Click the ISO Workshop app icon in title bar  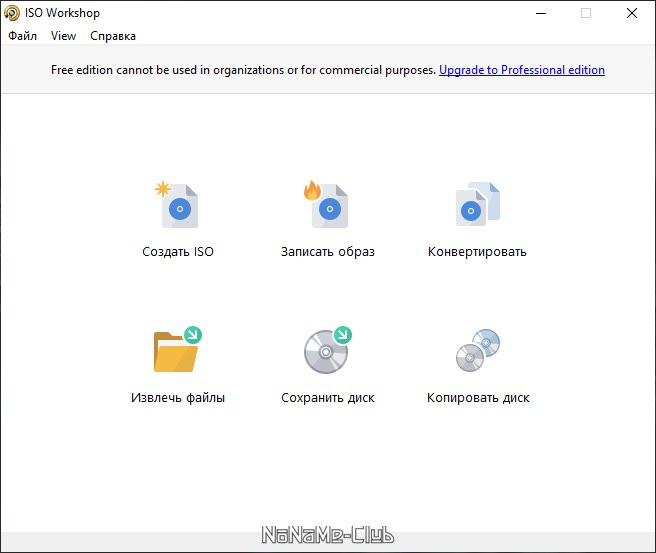click(x=12, y=13)
